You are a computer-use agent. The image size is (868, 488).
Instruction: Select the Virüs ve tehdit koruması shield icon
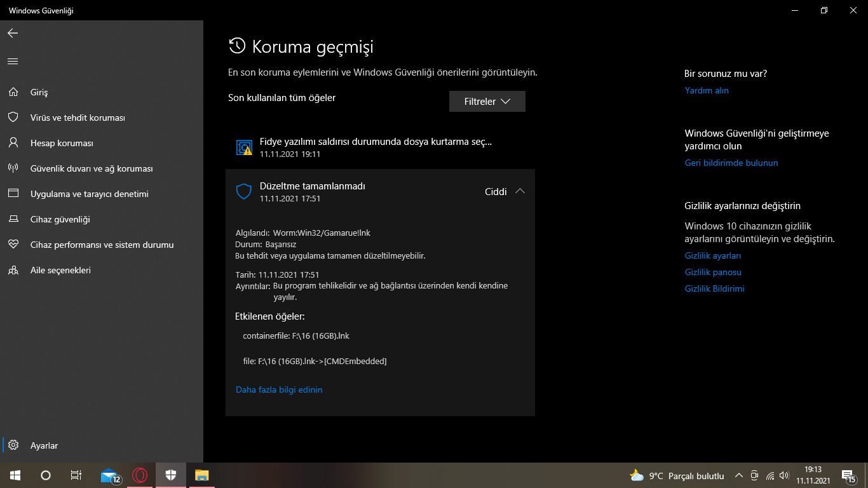tap(13, 118)
